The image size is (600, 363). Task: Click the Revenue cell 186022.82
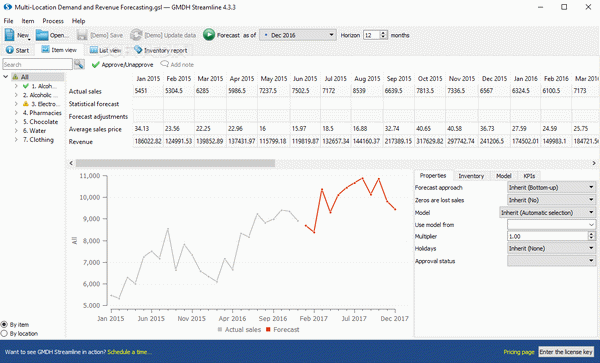pos(148,142)
